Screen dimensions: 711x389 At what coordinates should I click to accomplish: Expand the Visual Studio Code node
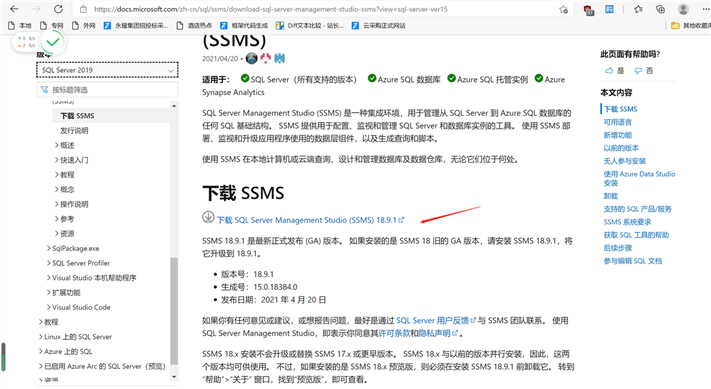pyautogui.click(x=78, y=307)
